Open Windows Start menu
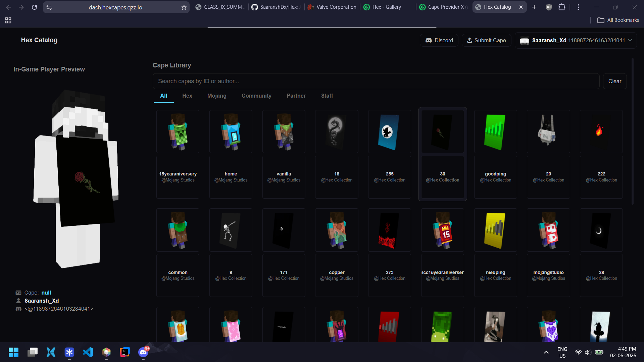The image size is (644, 362). coord(13,352)
